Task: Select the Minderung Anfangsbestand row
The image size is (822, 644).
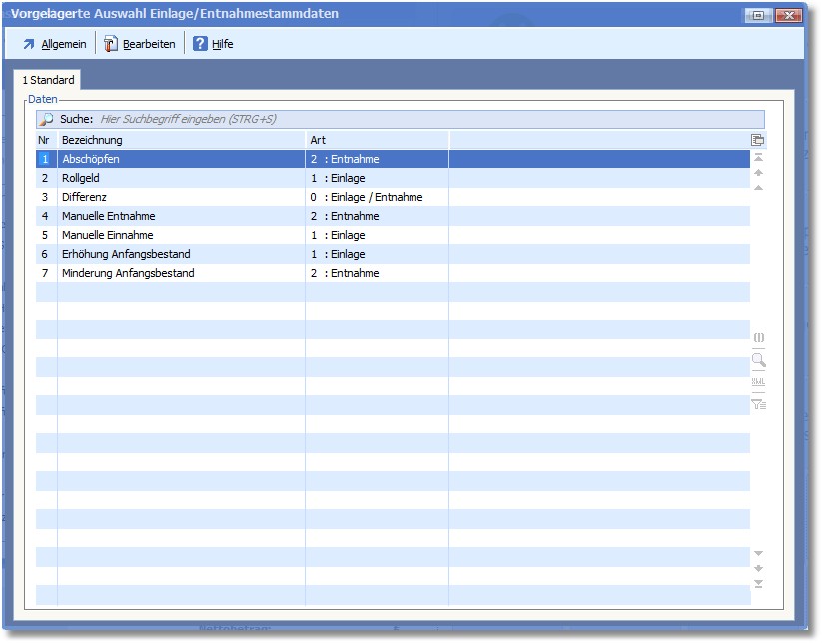Action: (x=180, y=273)
